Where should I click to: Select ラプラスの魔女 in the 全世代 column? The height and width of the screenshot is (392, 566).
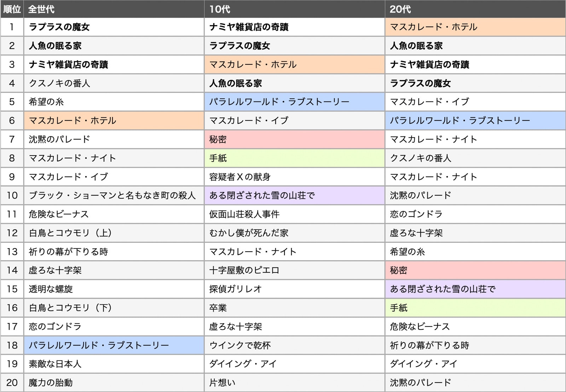[59, 27]
